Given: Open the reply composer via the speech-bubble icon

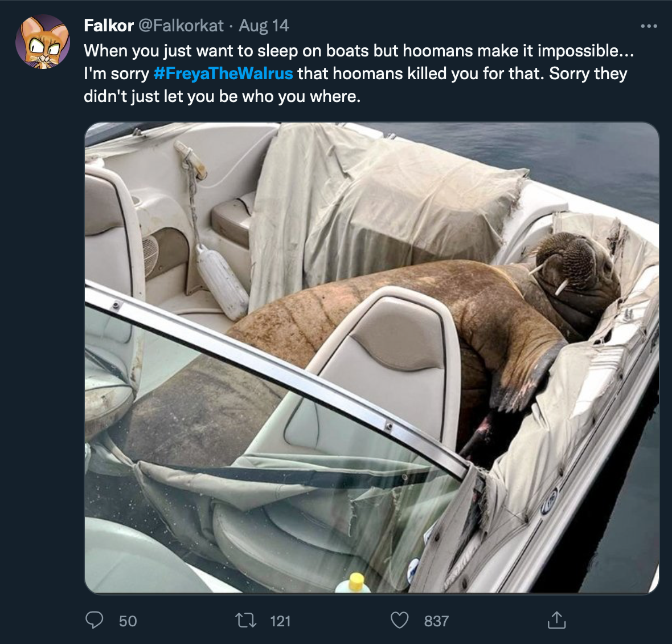Looking at the screenshot, I should coord(96,621).
